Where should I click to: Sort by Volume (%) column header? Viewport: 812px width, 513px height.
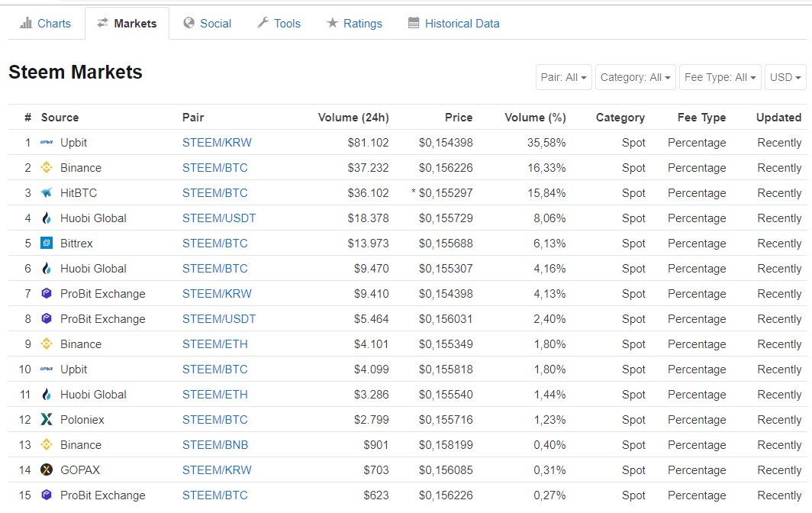click(536, 118)
